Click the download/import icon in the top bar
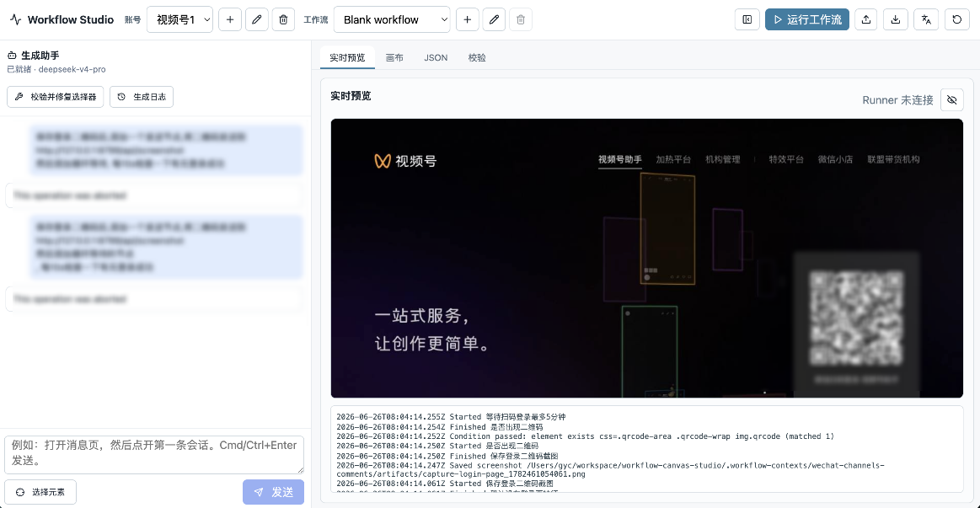The height and width of the screenshot is (508, 980). tap(896, 19)
